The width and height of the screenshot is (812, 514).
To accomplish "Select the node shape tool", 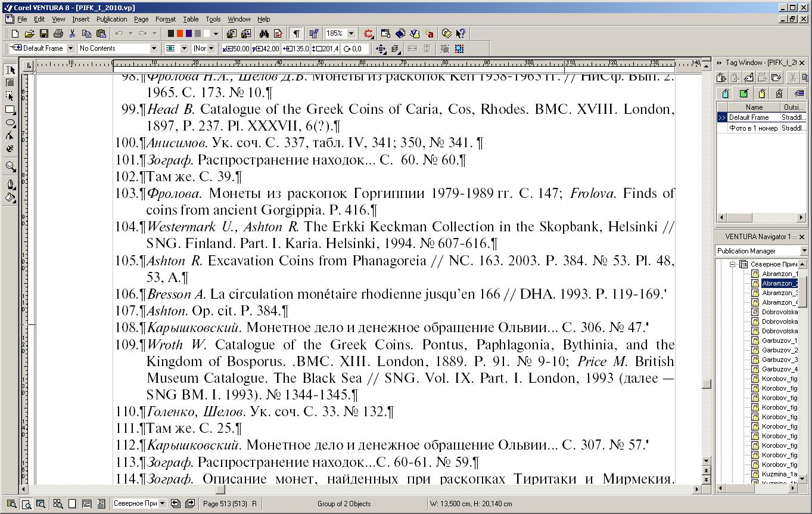I will tap(10, 136).
